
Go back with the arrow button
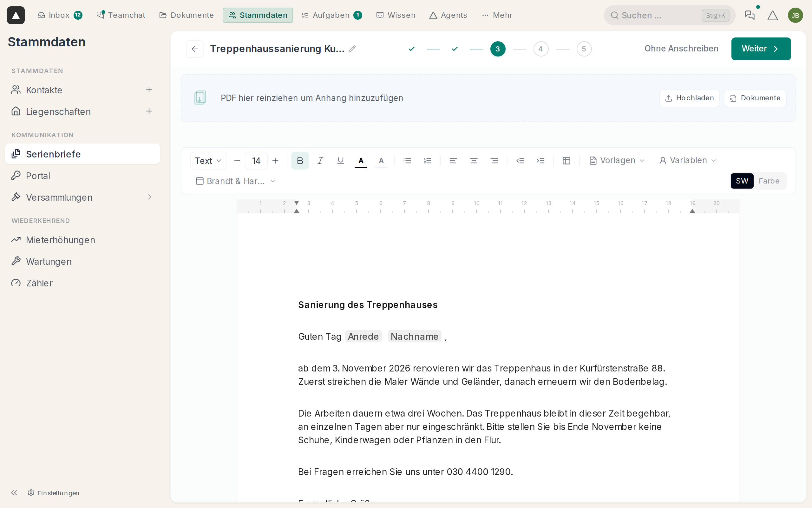pyautogui.click(x=195, y=49)
